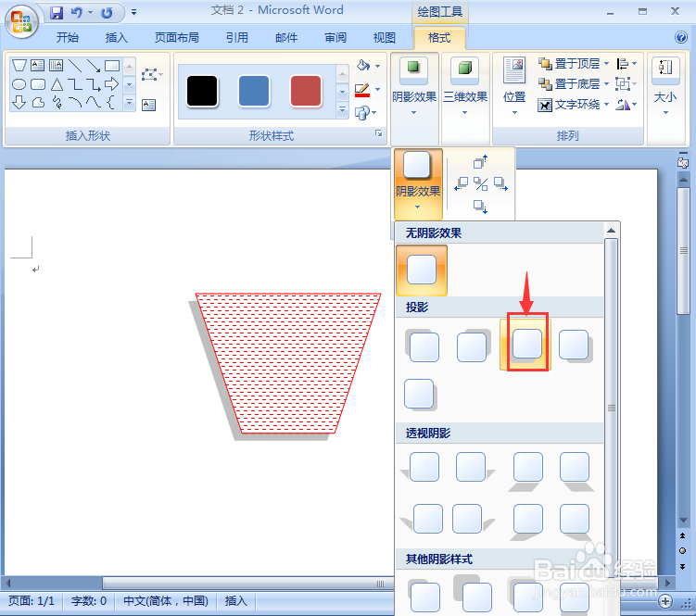This screenshot has width=696, height=616.
Task: Apply the blue shape style
Action: pos(254,91)
